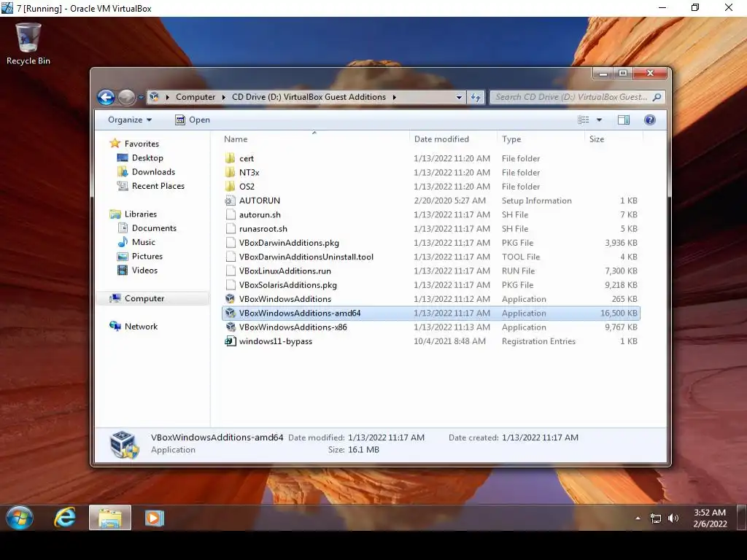Click the volume speaker tray icon
This screenshot has height=560, width=747.
coord(673,518)
